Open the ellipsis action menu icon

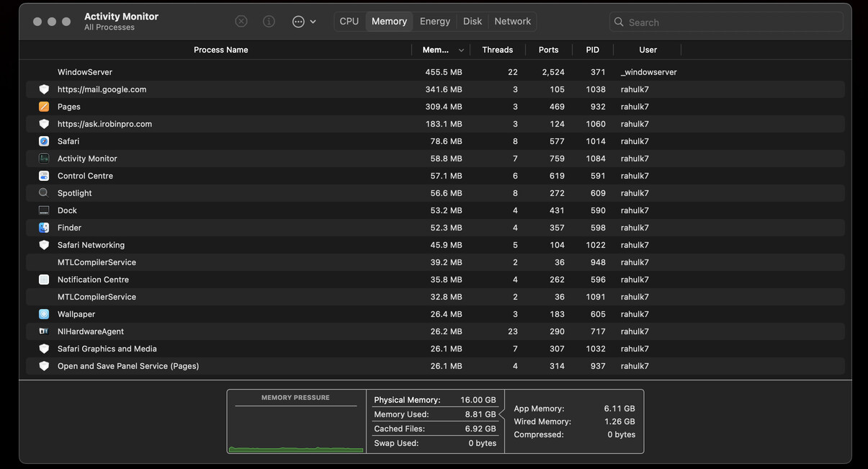298,22
